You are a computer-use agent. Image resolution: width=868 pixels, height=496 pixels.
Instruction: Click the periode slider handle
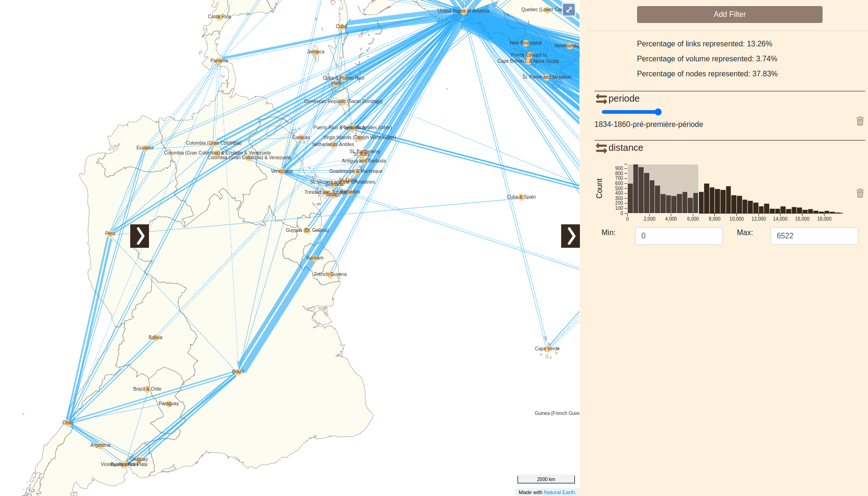[x=658, y=112]
